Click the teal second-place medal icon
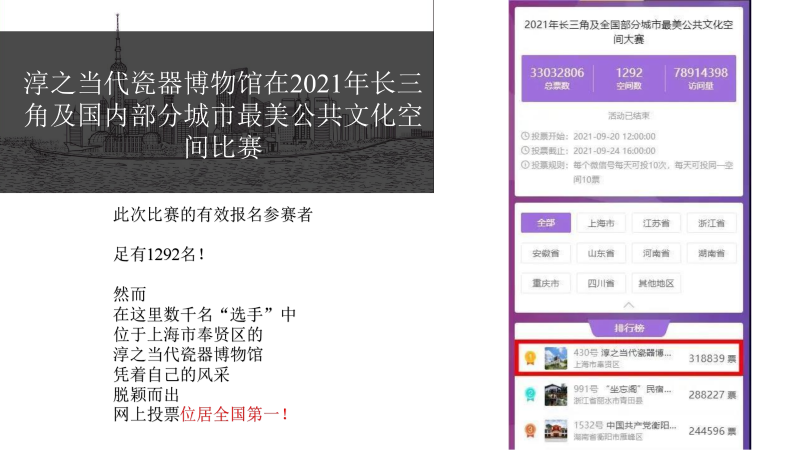The image size is (800, 450). (530, 396)
